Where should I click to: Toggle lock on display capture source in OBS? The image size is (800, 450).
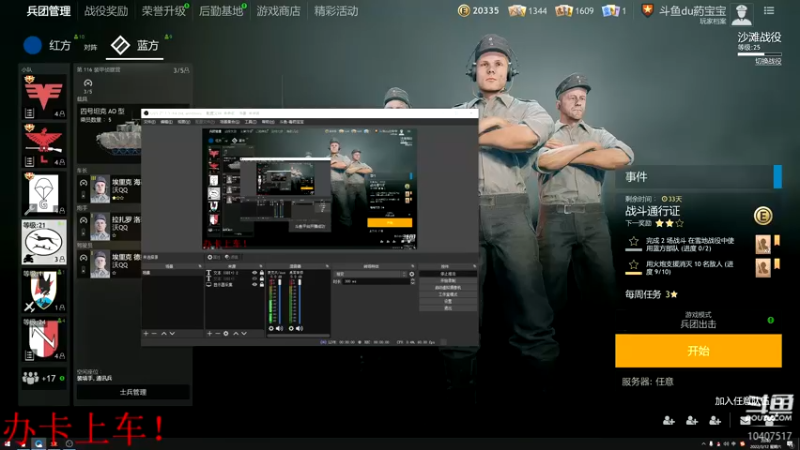coord(262,284)
